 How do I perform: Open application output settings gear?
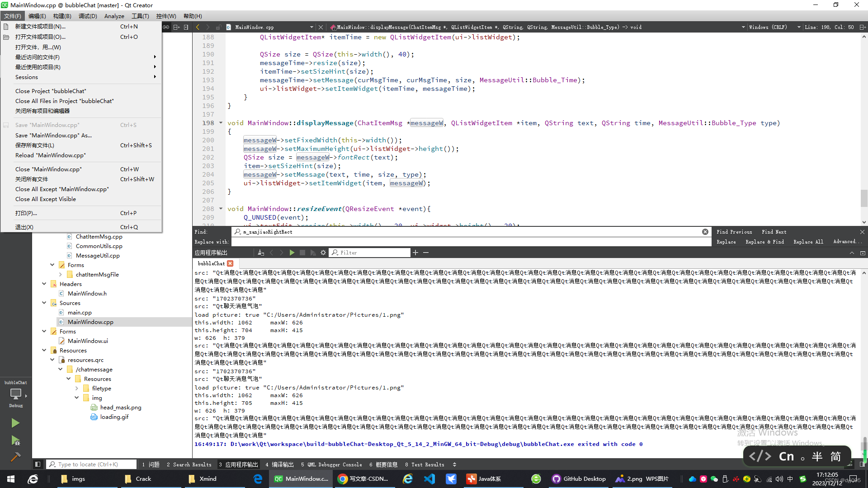[323, 253]
